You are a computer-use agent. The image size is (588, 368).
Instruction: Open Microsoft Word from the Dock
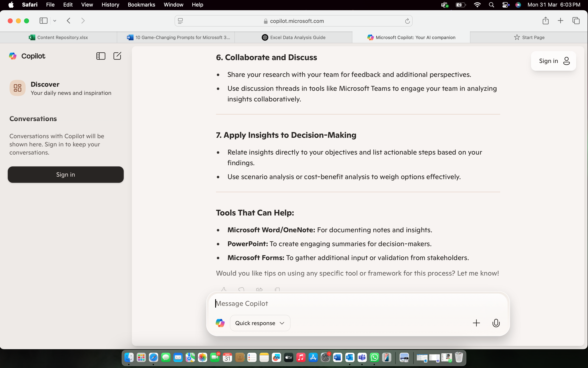[337, 358]
